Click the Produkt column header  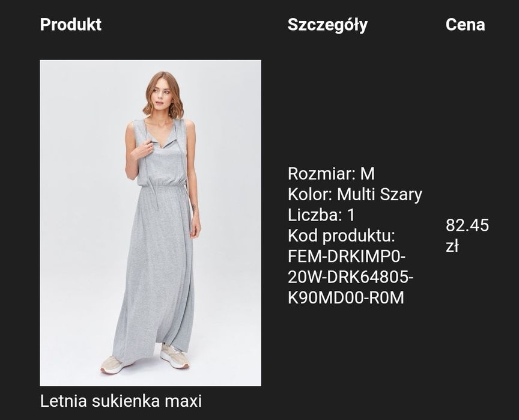click(x=70, y=25)
